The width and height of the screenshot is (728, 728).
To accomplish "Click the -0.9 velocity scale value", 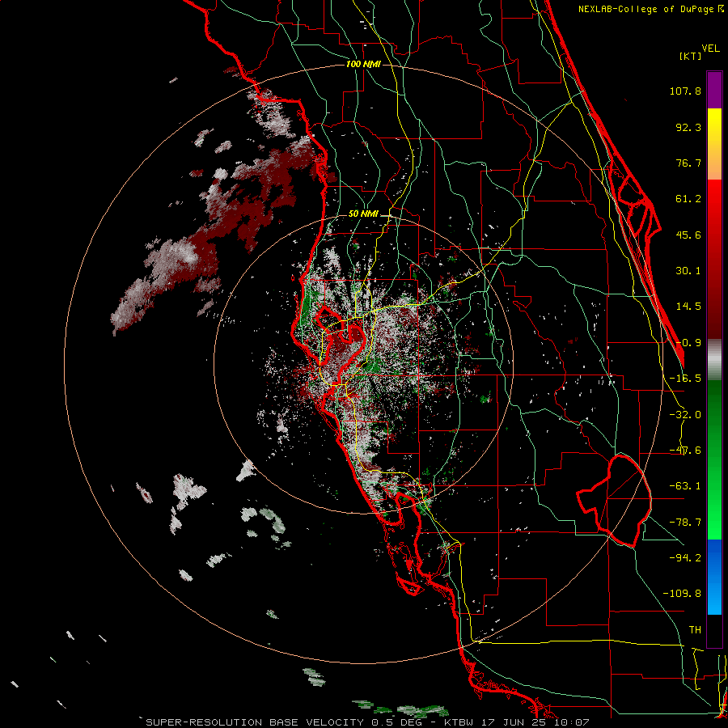I will pyautogui.click(x=688, y=343).
